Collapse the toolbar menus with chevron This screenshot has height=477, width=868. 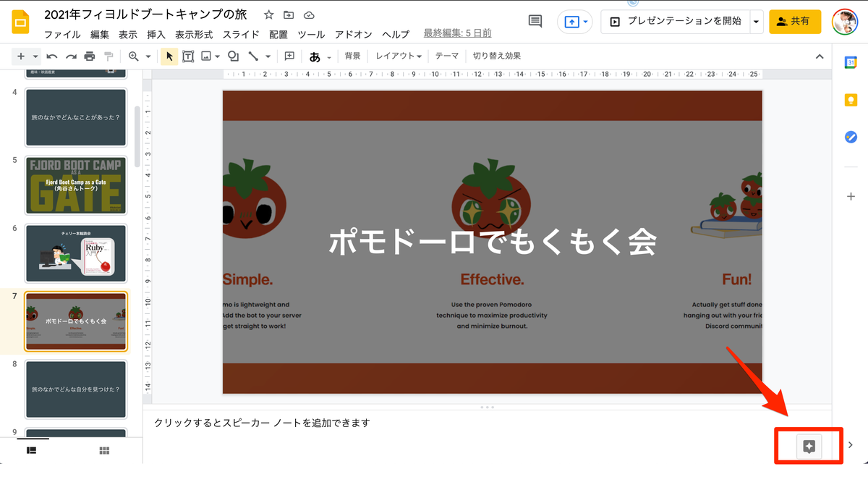click(820, 56)
